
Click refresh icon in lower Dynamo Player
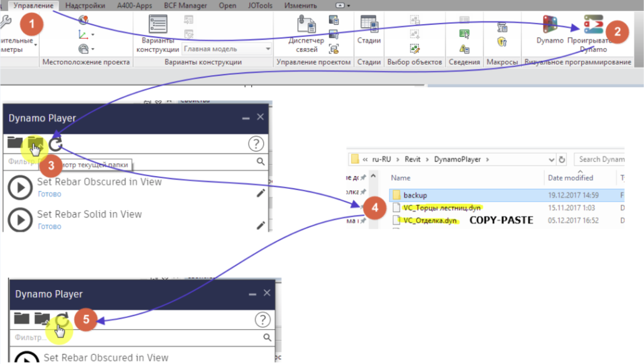62,320
